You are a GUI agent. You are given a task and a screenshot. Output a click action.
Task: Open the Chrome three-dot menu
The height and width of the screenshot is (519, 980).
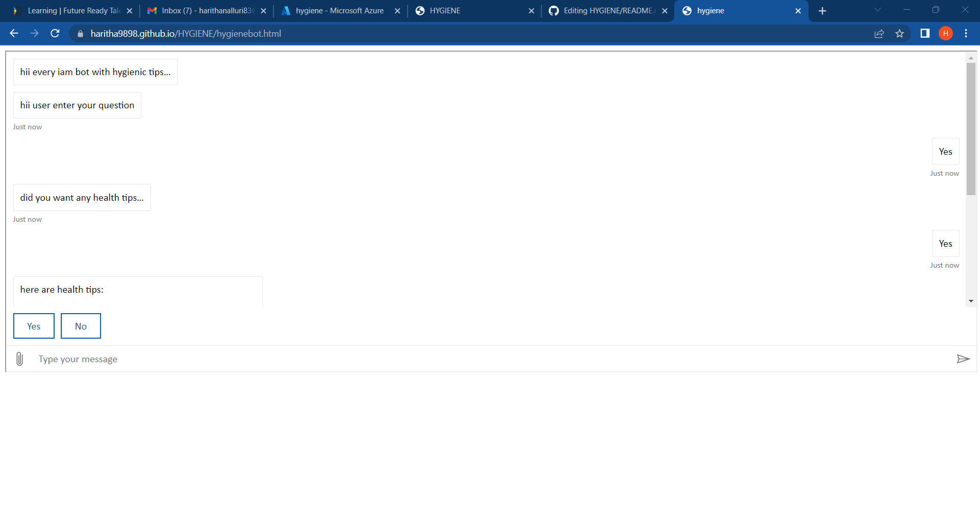point(966,34)
